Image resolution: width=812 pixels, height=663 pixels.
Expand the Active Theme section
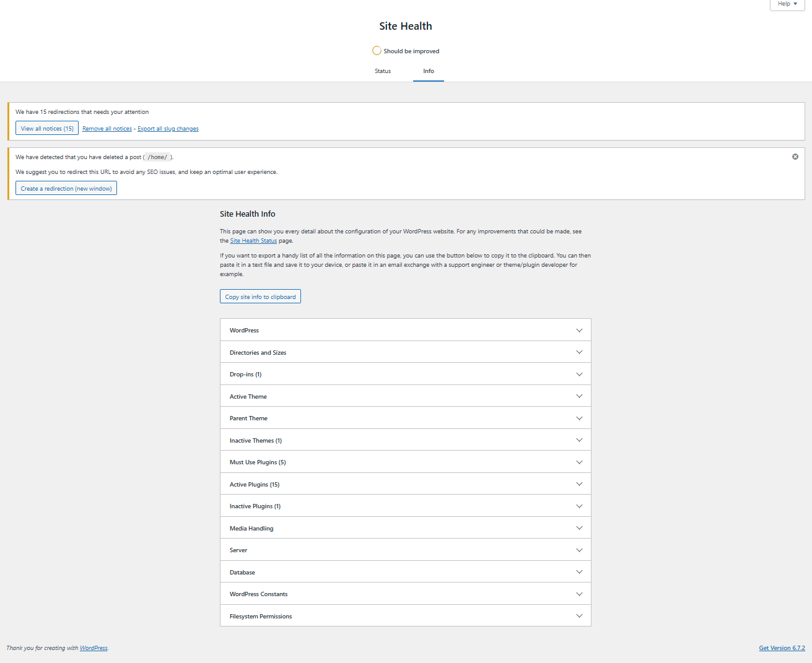click(x=406, y=396)
